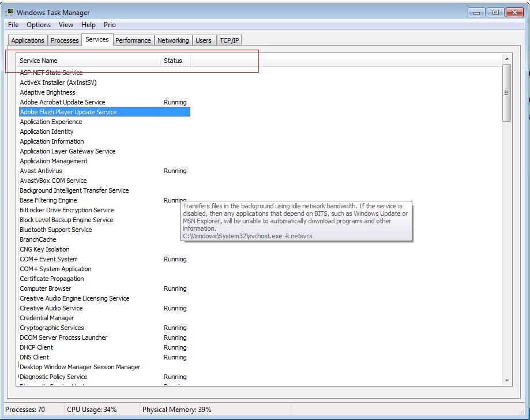
Task: Select Desktop Window Manager Session Manager
Action: pos(104,367)
